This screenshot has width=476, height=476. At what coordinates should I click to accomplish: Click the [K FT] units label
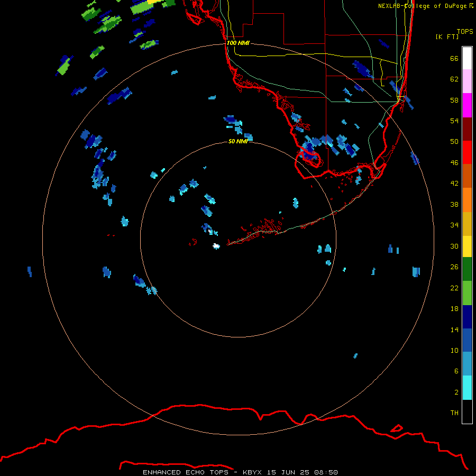(447, 36)
